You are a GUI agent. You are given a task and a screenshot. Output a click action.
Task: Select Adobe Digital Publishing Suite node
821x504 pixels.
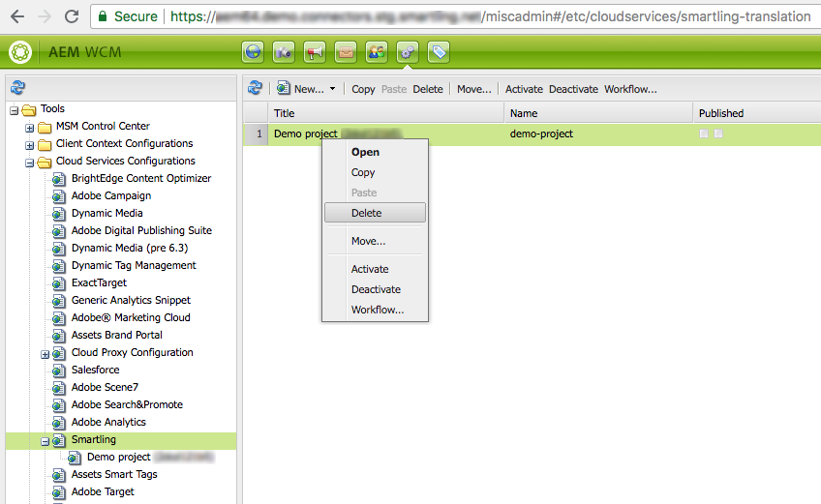point(141,231)
